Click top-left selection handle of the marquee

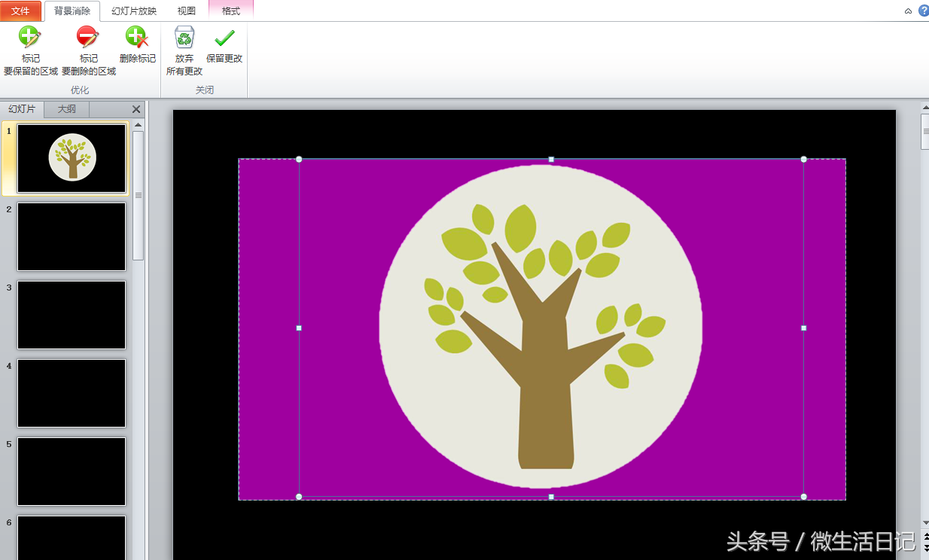[x=299, y=159]
